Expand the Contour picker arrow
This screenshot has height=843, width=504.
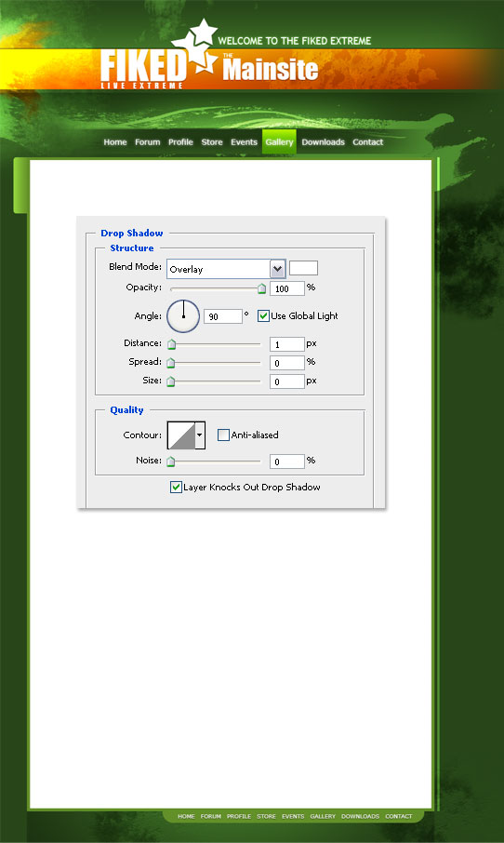coord(200,435)
